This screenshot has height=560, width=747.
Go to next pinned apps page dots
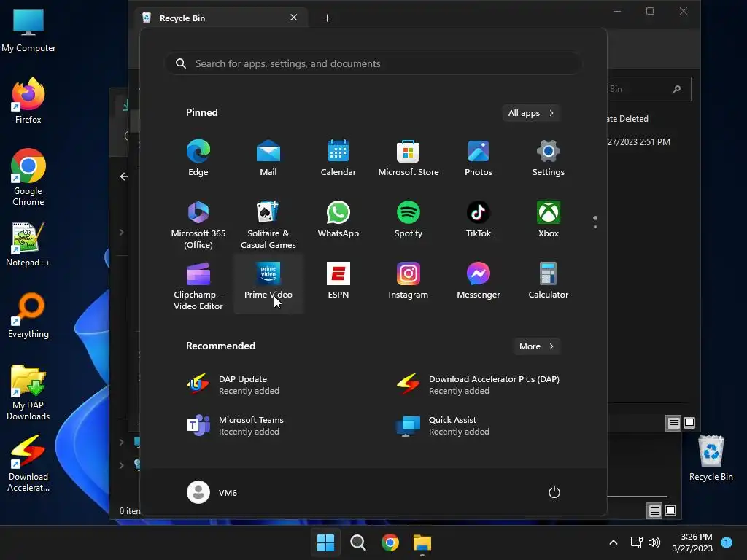pos(595,222)
